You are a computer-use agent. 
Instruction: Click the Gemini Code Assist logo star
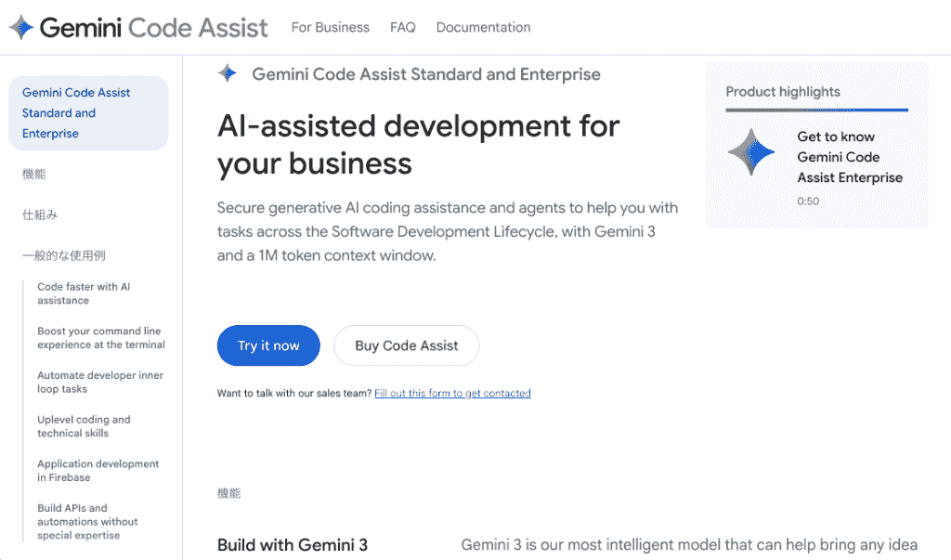(x=21, y=27)
